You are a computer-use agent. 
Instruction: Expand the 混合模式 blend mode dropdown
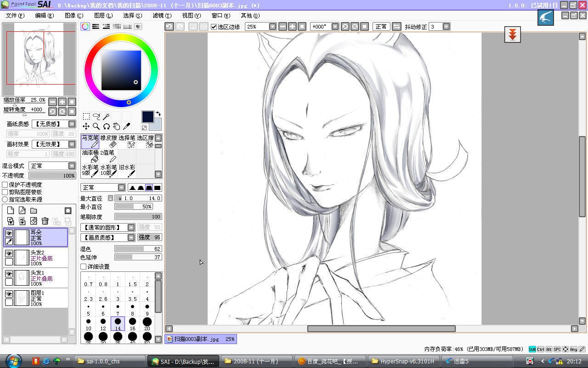(72, 166)
